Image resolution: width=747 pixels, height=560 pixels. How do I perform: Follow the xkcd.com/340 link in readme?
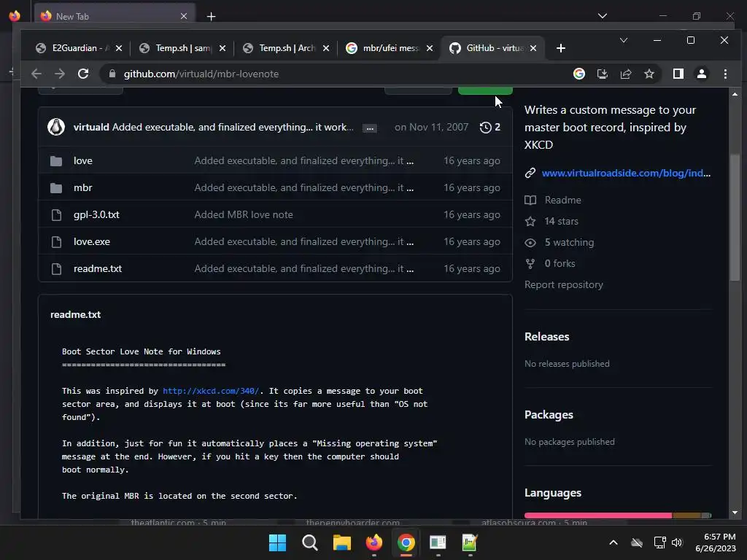[211, 391]
